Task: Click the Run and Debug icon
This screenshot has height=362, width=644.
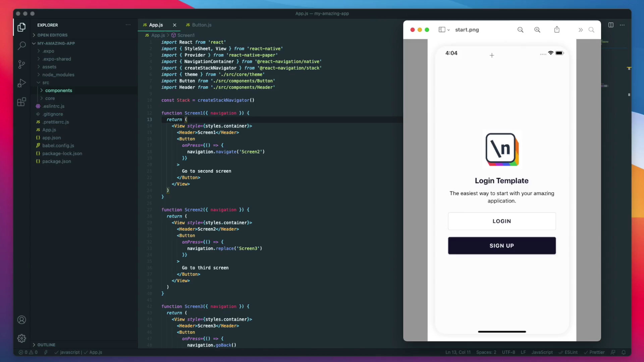Action: coord(22,84)
